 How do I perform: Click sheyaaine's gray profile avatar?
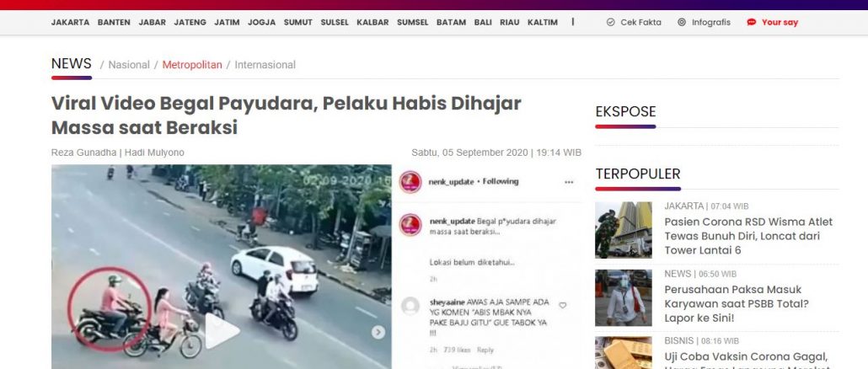click(410, 306)
